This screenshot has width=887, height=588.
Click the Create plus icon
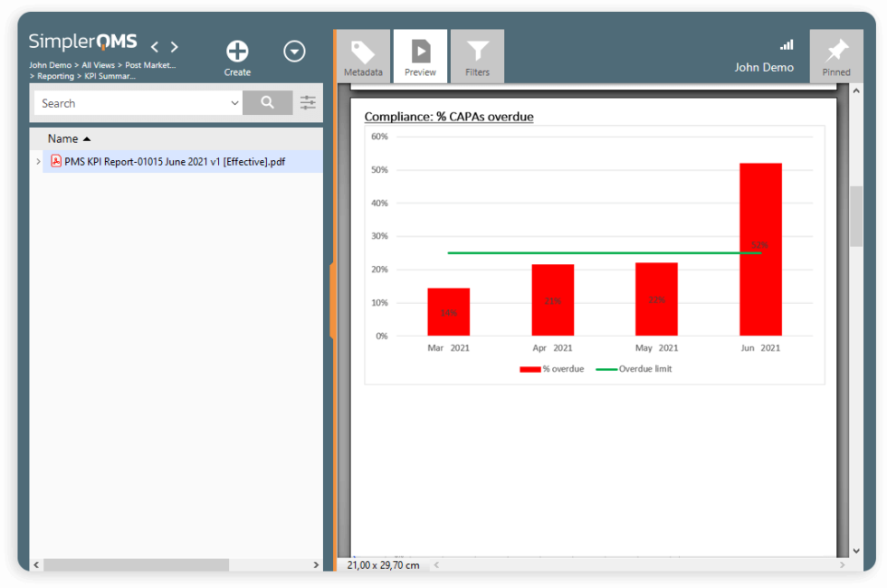(x=237, y=52)
